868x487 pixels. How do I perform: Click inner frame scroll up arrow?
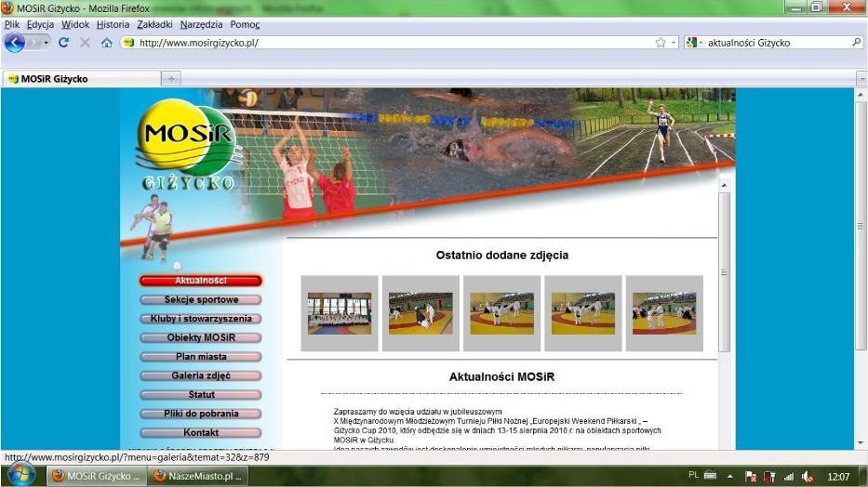coord(724,185)
